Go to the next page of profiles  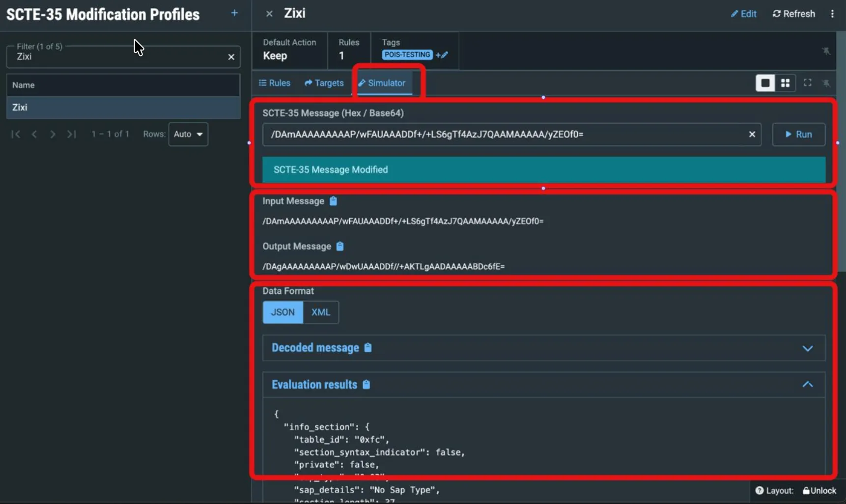click(x=53, y=134)
